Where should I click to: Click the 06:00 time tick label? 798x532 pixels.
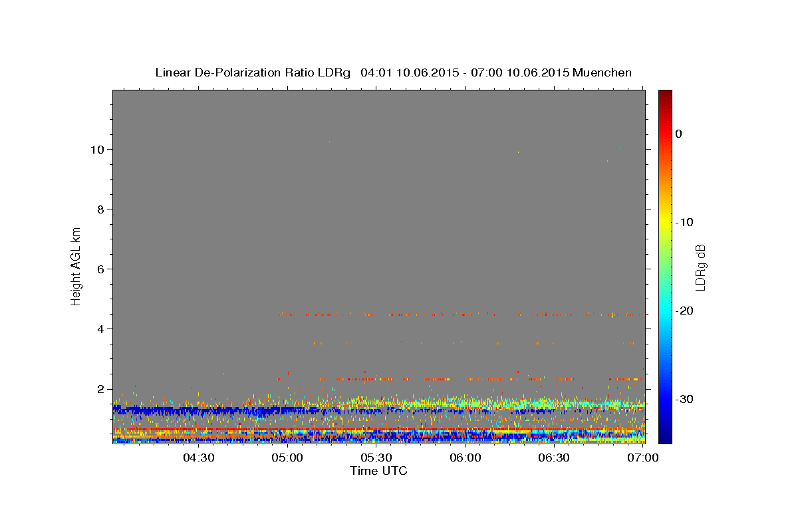(x=465, y=458)
